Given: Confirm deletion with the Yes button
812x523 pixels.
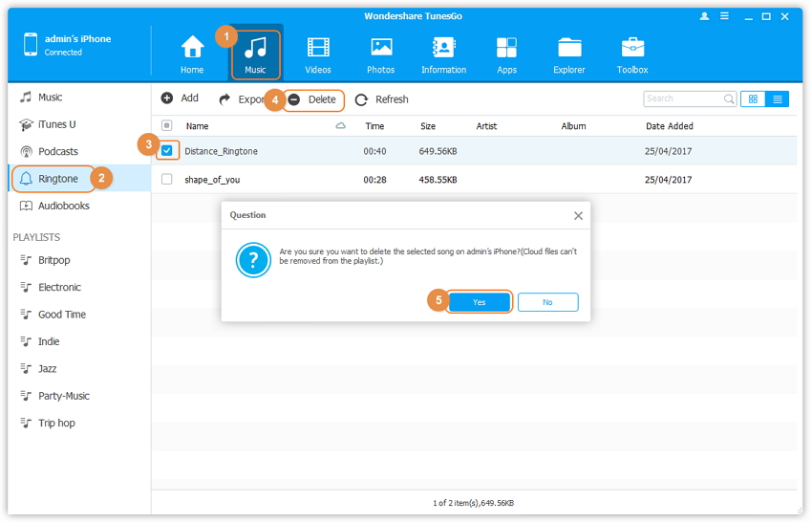Looking at the screenshot, I should (479, 302).
